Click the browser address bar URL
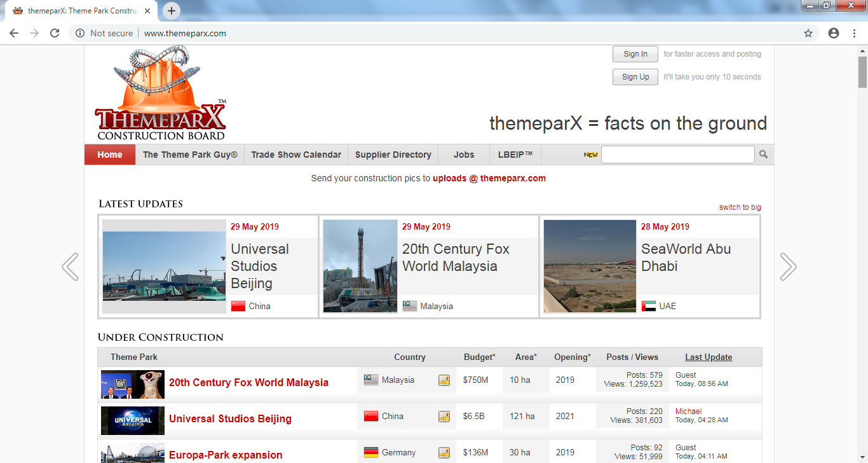The width and height of the screenshot is (868, 463). coord(185,33)
